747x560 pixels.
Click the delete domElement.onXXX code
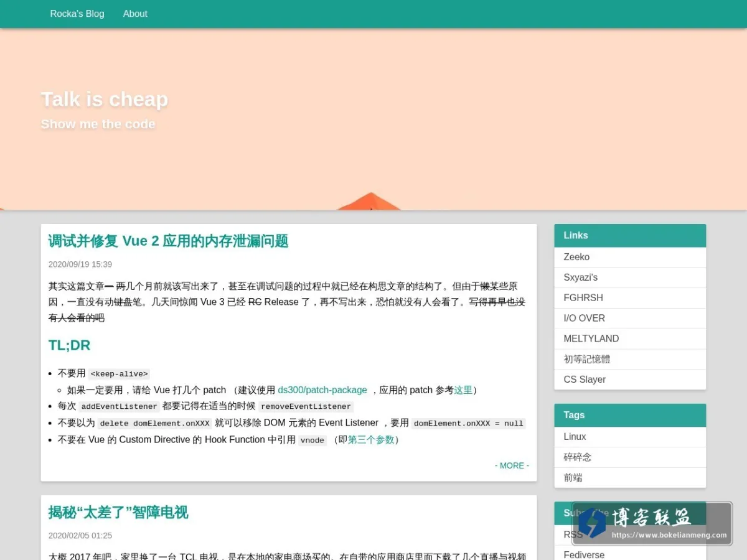point(155,423)
